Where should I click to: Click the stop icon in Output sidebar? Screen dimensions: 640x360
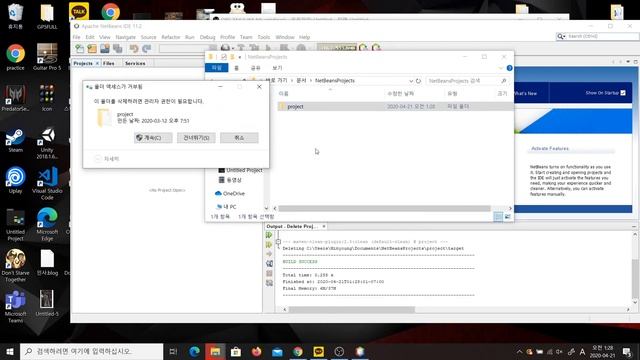coord(269,273)
